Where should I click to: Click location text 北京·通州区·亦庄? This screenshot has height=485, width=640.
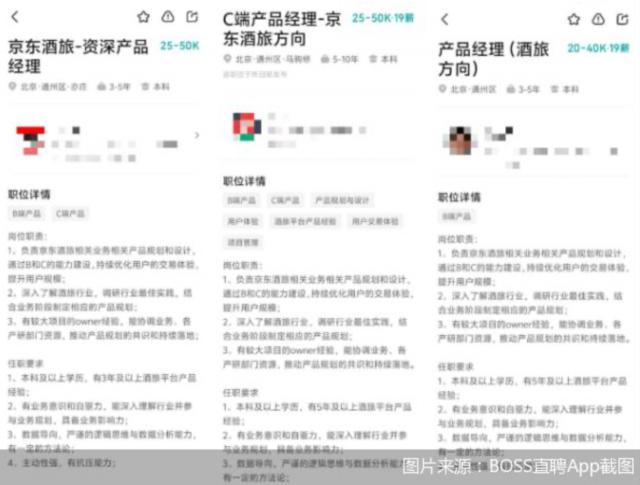(53, 87)
